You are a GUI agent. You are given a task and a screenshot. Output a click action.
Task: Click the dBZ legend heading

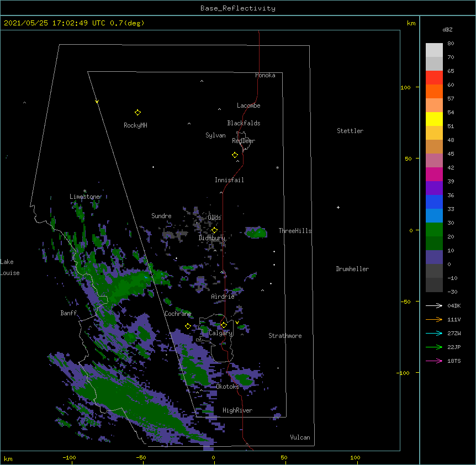pyautogui.click(x=447, y=30)
